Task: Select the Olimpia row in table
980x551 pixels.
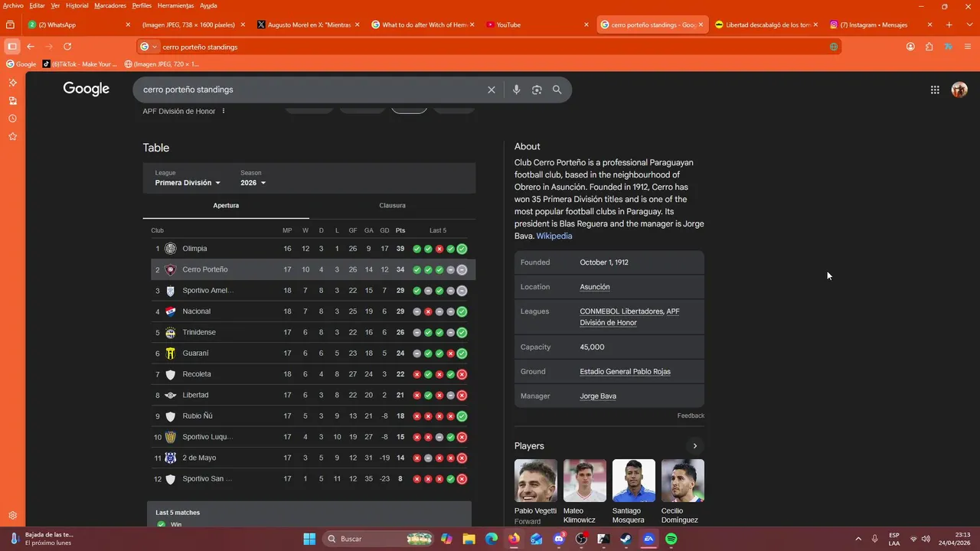Action: pos(312,249)
